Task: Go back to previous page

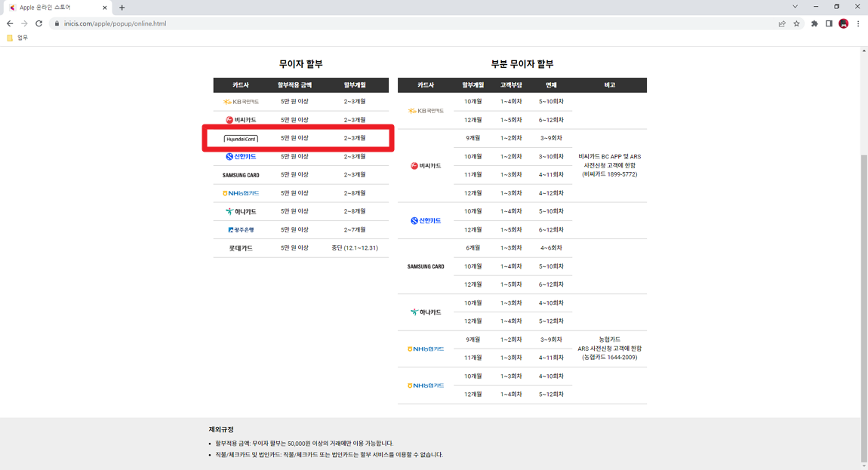Action: point(9,23)
